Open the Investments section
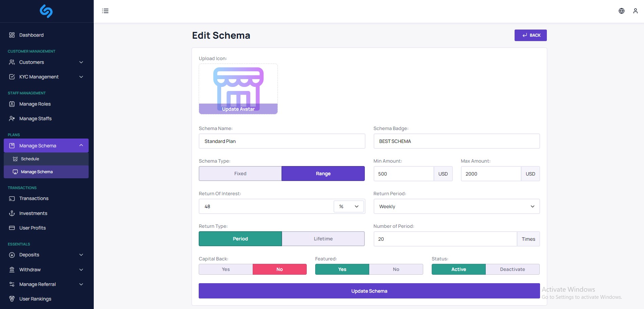 (x=33, y=213)
